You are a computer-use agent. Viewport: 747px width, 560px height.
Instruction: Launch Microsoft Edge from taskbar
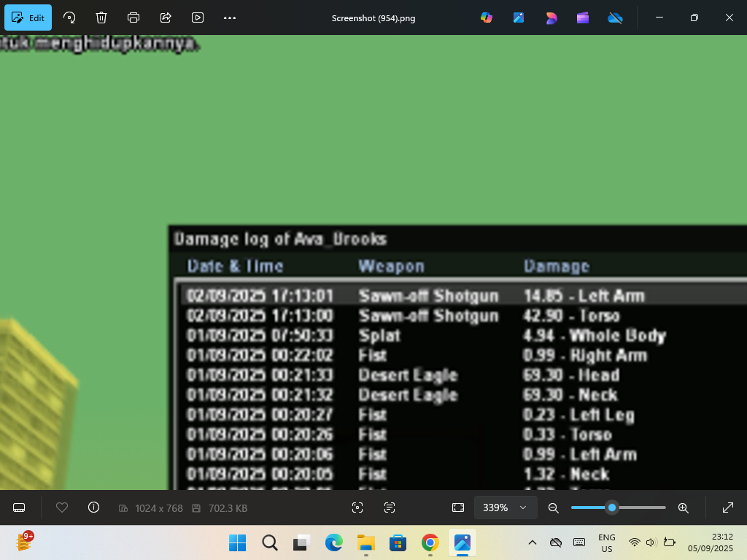tap(334, 542)
